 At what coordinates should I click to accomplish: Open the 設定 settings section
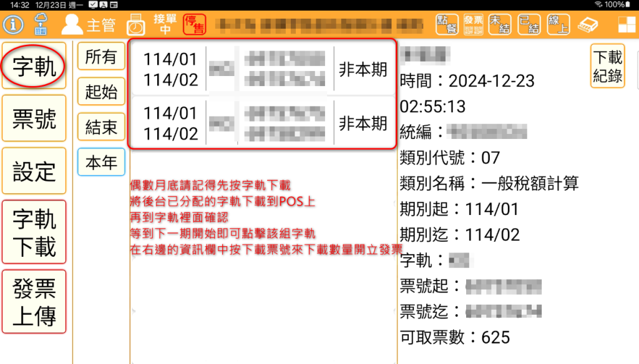click(34, 171)
